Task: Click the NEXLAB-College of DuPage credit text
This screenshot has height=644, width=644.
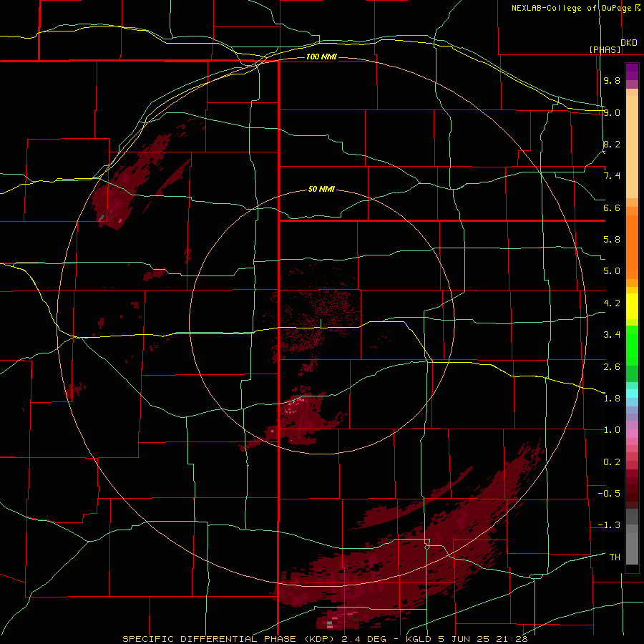Action: pyautogui.click(x=572, y=8)
